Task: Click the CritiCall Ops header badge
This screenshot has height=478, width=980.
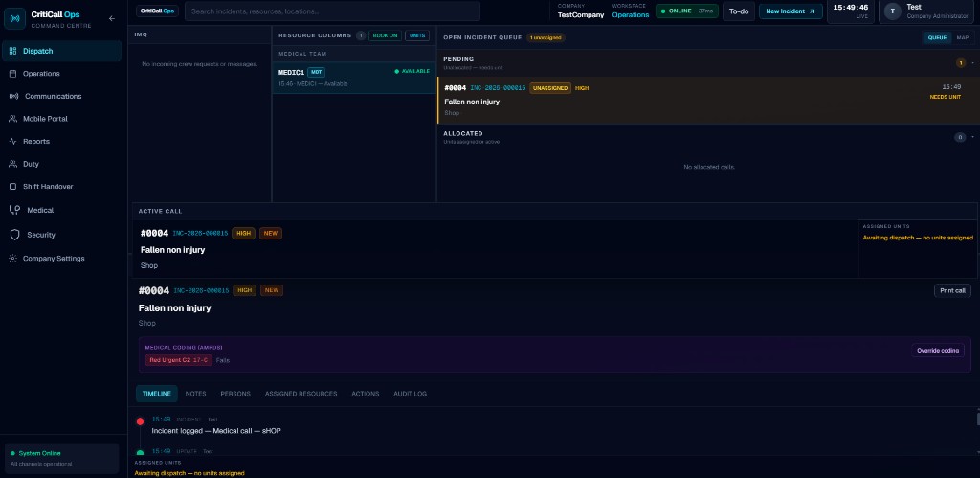Action: [158, 11]
